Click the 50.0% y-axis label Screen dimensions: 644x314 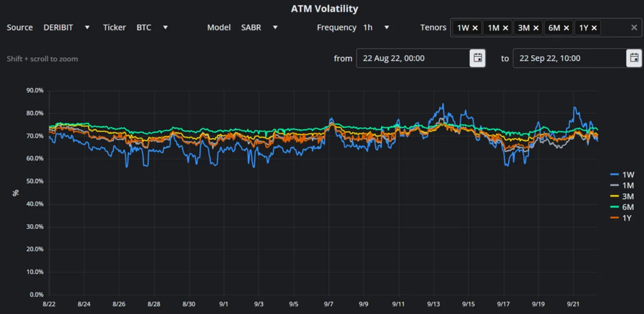[x=35, y=181]
